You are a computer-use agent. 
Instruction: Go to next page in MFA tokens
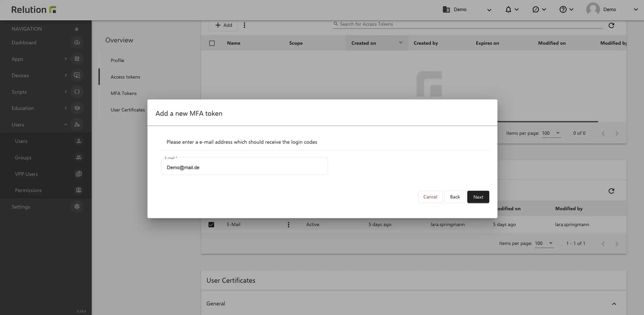[x=617, y=244]
